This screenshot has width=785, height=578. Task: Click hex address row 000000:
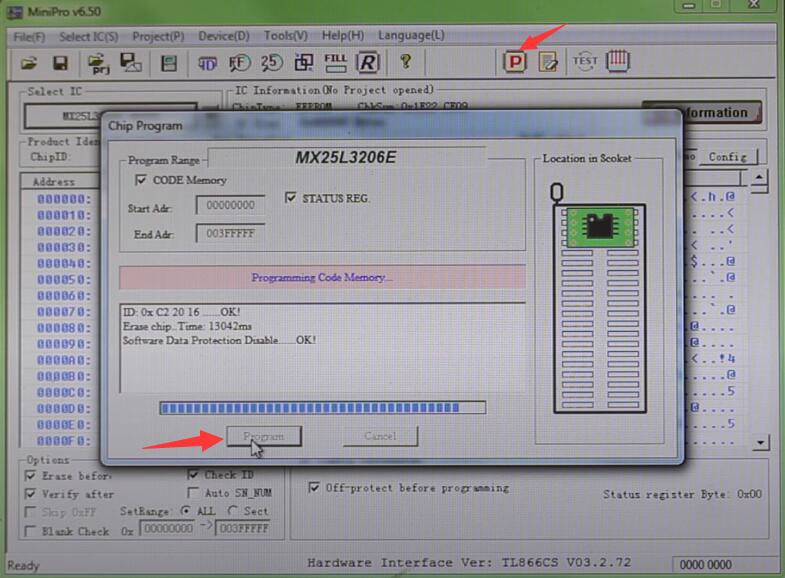(x=64, y=199)
